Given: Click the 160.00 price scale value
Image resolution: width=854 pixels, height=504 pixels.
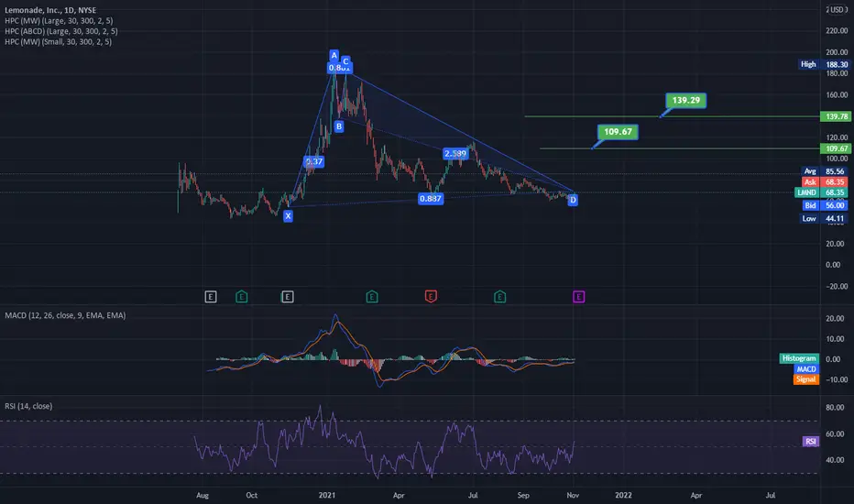Looking at the screenshot, I should [x=837, y=94].
